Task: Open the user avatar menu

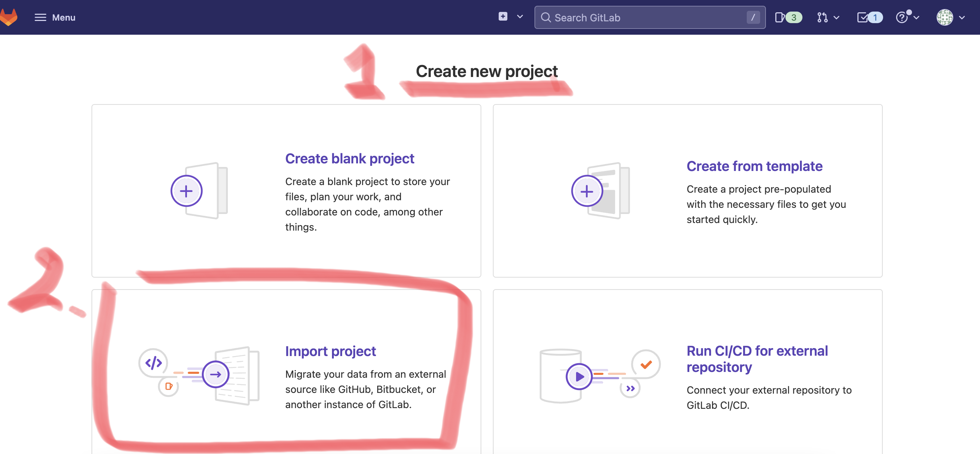Action: point(945,17)
